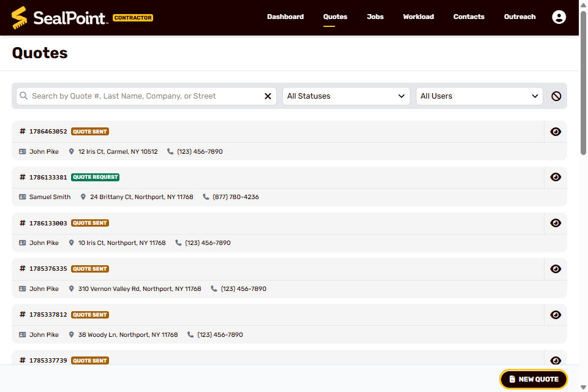Click the SealPoint logo

coord(59,18)
